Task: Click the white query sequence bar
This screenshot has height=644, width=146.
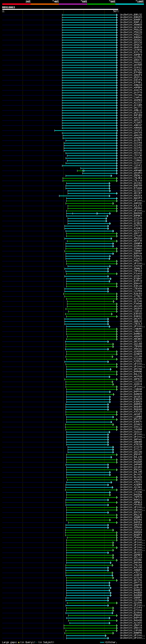Action: click(60, 9)
